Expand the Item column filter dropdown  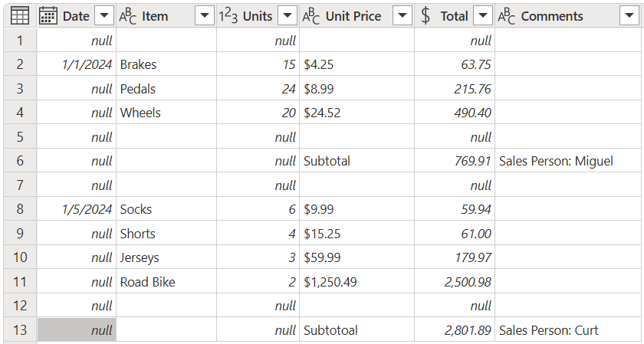point(205,15)
